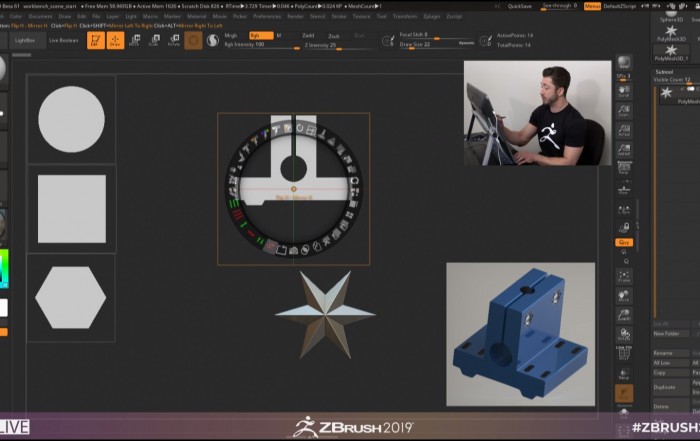Image resolution: width=700 pixels, height=441 pixels.
Task: Open the LightBox browser
Action: pos(24,40)
